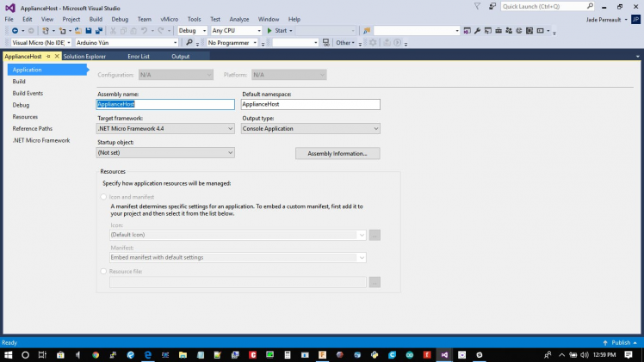Go to Build Events settings page
644x362 pixels.
coord(28,93)
